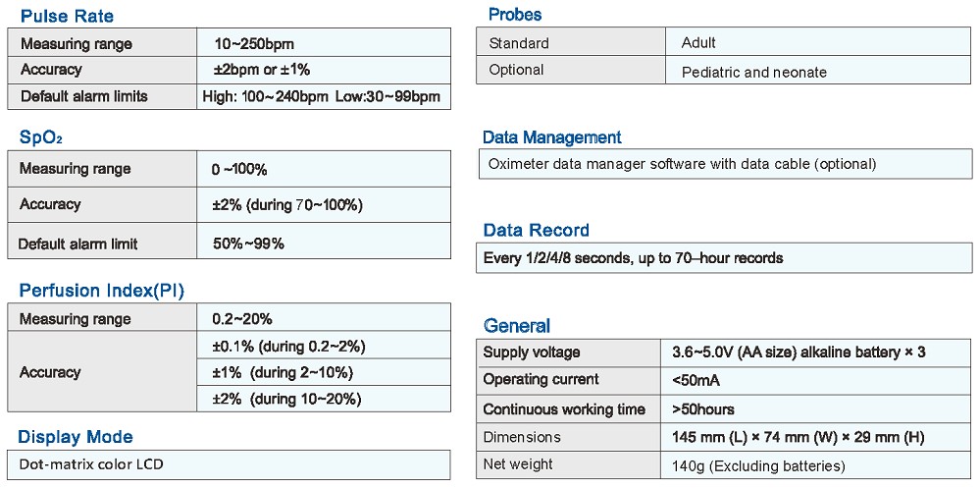Select the SpO₂ measuring range 0~100% cell
This screenshot has width=980, height=488.
point(239,169)
